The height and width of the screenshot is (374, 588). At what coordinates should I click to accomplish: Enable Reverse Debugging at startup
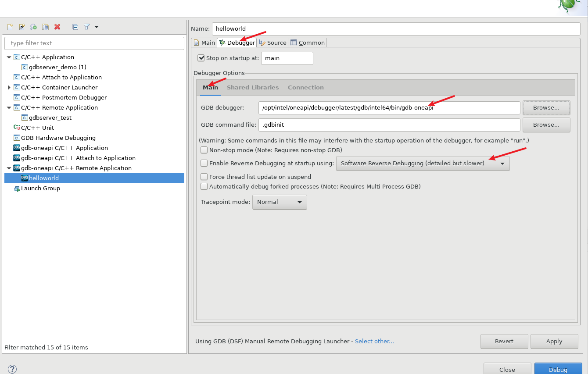pyautogui.click(x=204, y=163)
